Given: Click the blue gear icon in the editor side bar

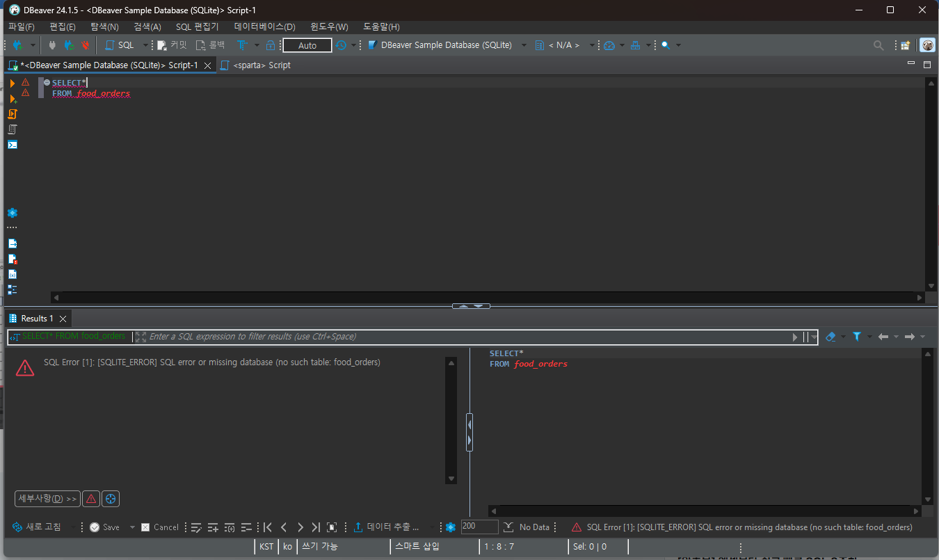Looking at the screenshot, I should click(x=13, y=213).
